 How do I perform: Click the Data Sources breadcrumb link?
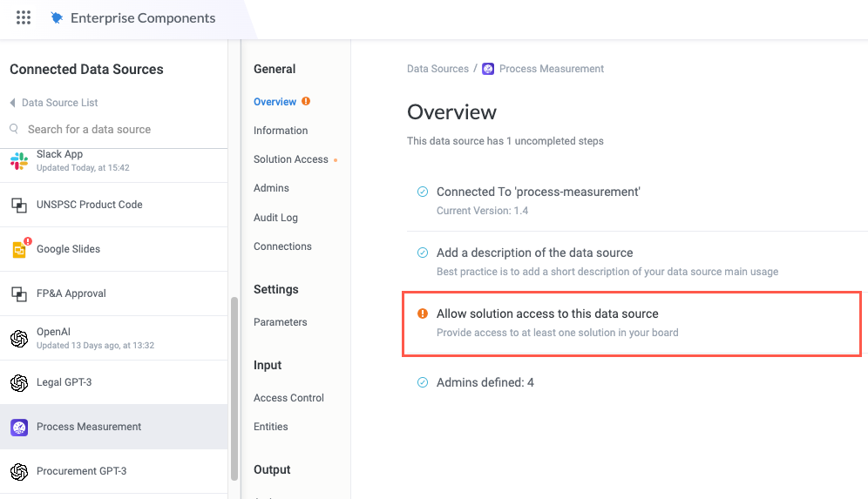437,69
